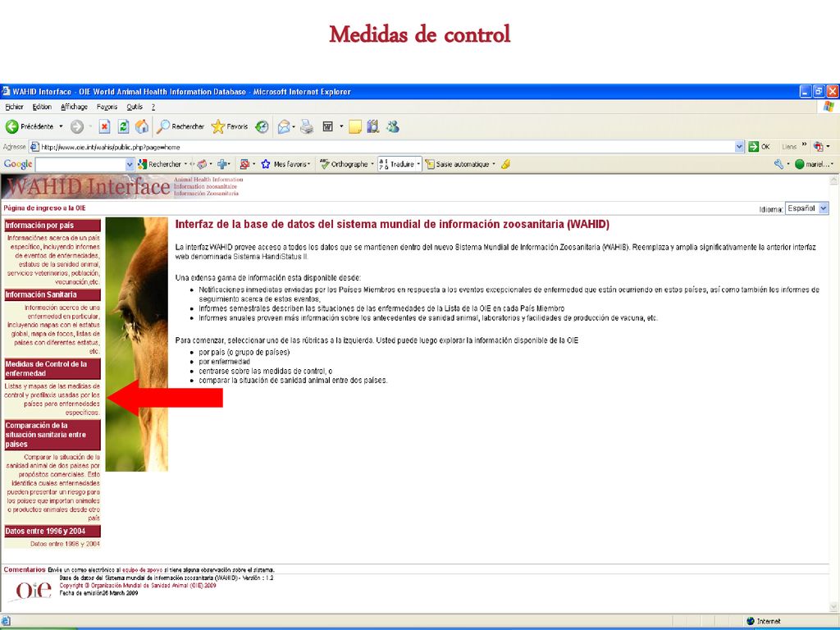Click the equipo de apoyo email link
Image resolution: width=840 pixels, height=630 pixels.
pyautogui.click(x=142, y=570)
